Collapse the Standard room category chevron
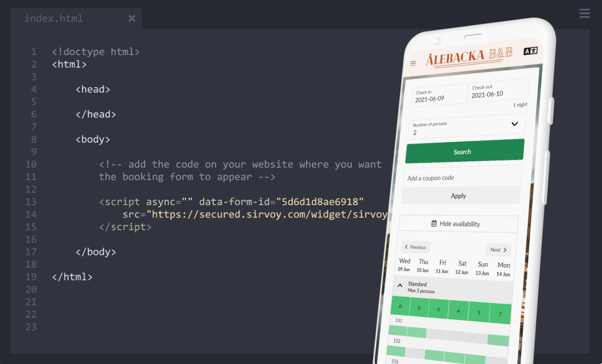This screenshot has height=364, width=602. tap(400, 285)
